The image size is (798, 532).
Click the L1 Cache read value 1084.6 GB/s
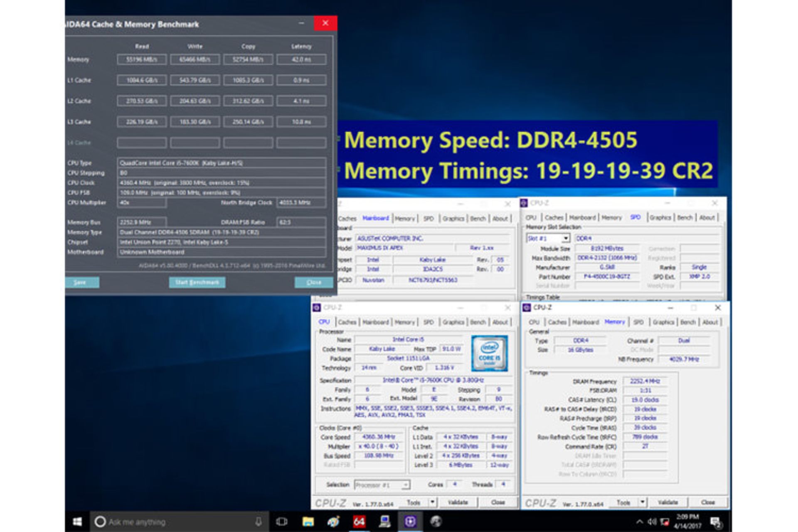point(142,80)
